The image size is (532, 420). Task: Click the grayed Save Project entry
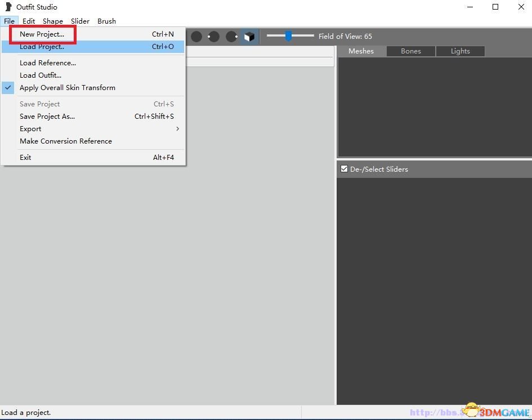pyautogui.click(x=93, y=104)
